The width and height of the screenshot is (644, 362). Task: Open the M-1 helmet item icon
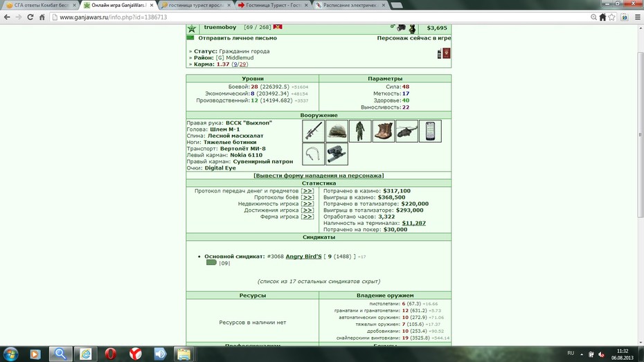337,131
